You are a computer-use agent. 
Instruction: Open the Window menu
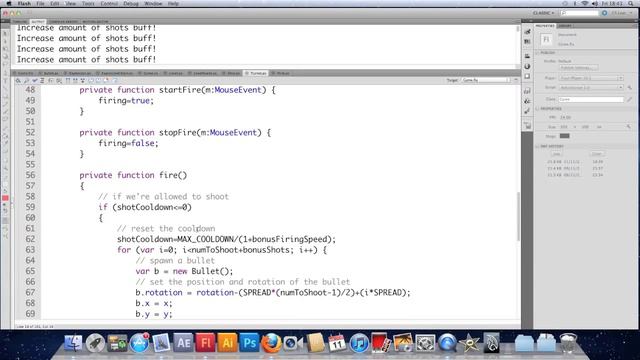153,3
